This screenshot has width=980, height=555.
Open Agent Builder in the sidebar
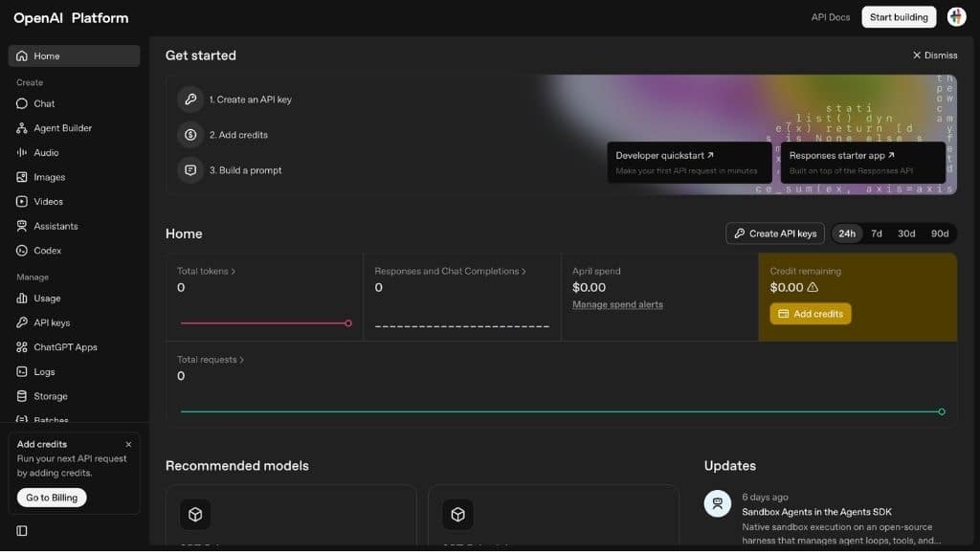pos(74,128)
